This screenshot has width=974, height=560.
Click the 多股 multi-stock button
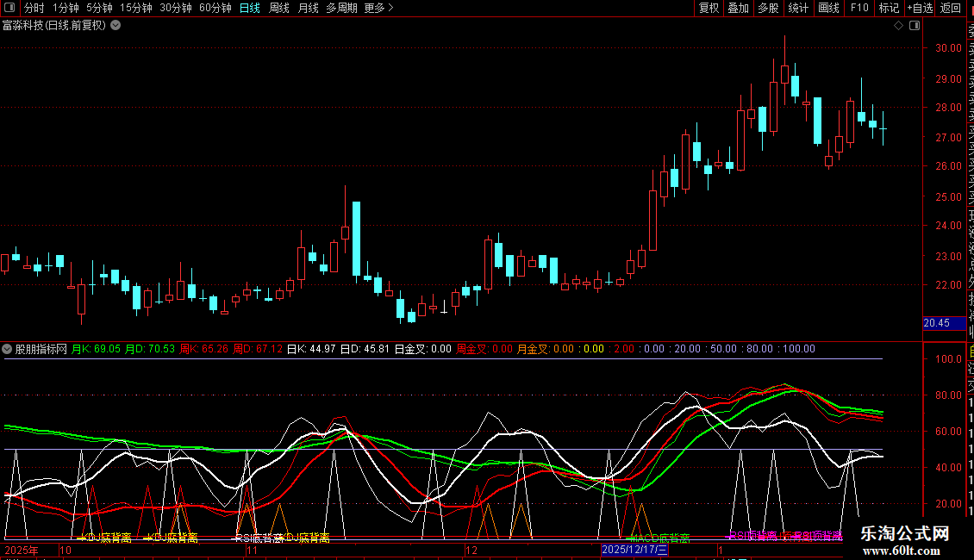coord(768,8)
